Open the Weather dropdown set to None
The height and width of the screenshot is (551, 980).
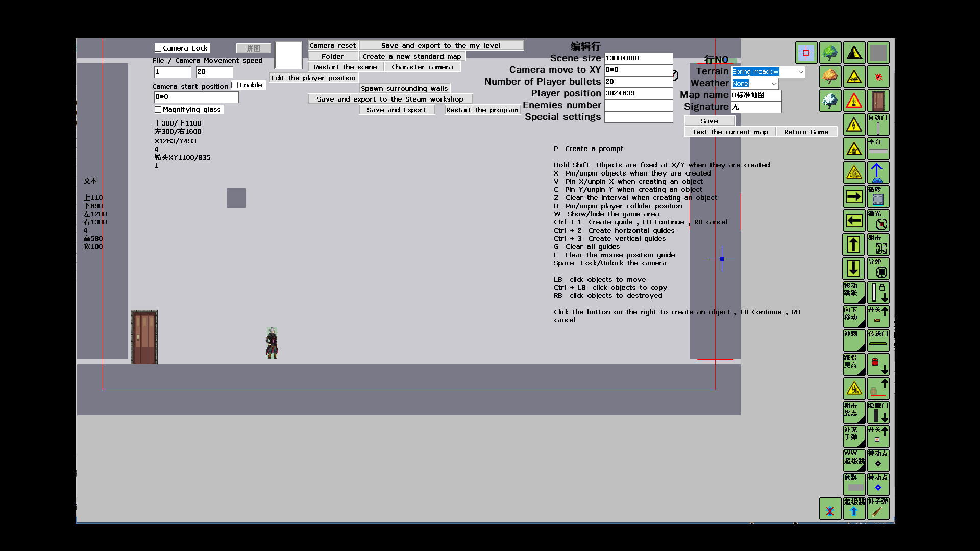(x=755, y=84)
